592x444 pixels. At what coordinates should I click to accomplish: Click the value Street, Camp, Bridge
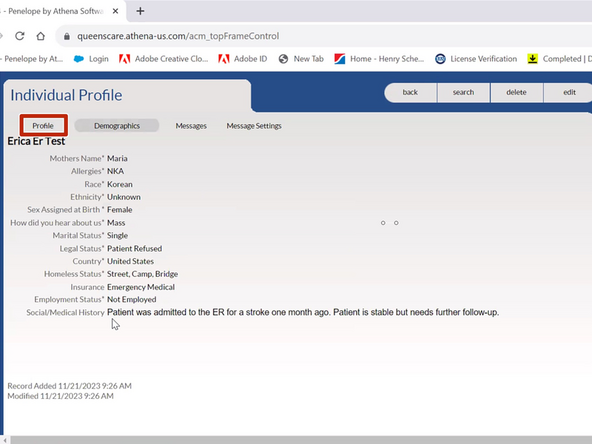[142, 274]
